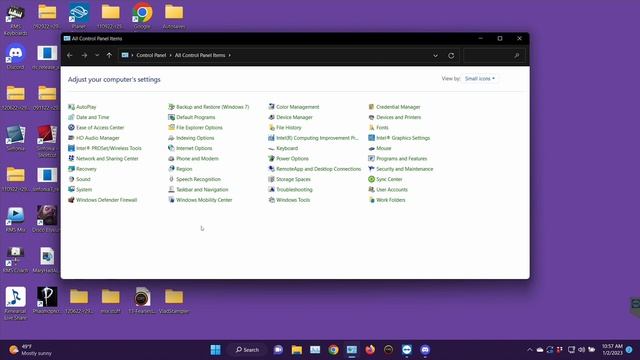Image resolution: width=640 pixels, height=360 pixels.
Task: Open Intel Graphics Settings link
Action: click(x=403, y=138)
